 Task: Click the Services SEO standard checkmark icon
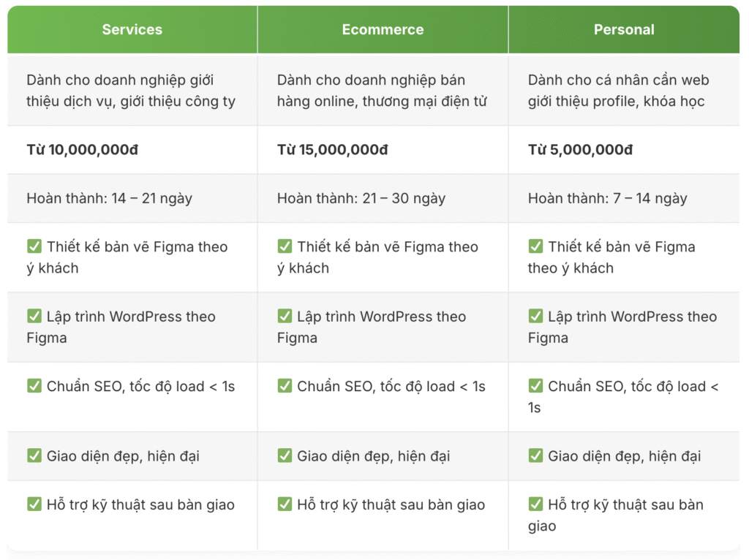click(x=34, y=386)
